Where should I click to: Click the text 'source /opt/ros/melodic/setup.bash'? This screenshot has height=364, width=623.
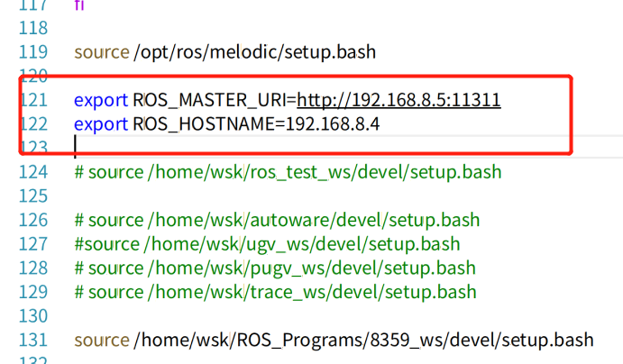(224, 52)
